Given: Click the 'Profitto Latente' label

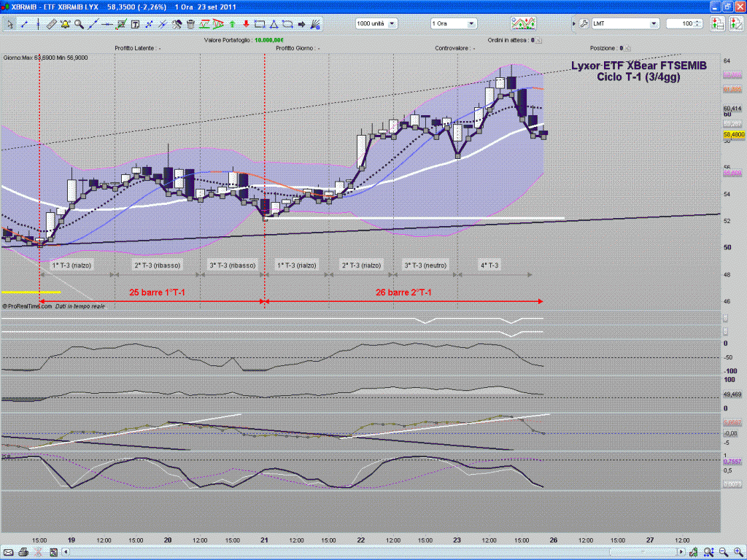Looking at the screenshot, I should (134, 48).
